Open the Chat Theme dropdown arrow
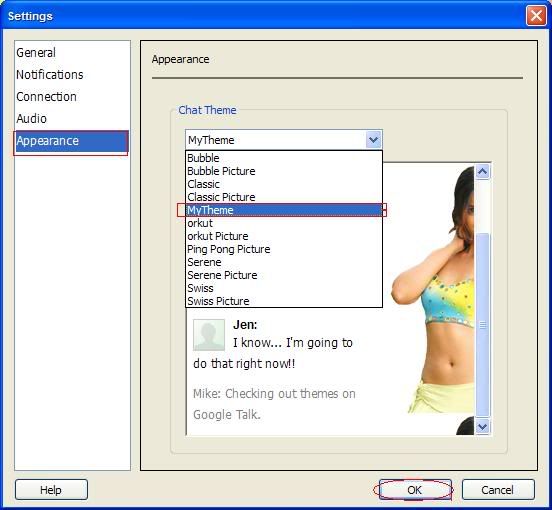Viewport: 552px width, 510px height. [374, 140]
